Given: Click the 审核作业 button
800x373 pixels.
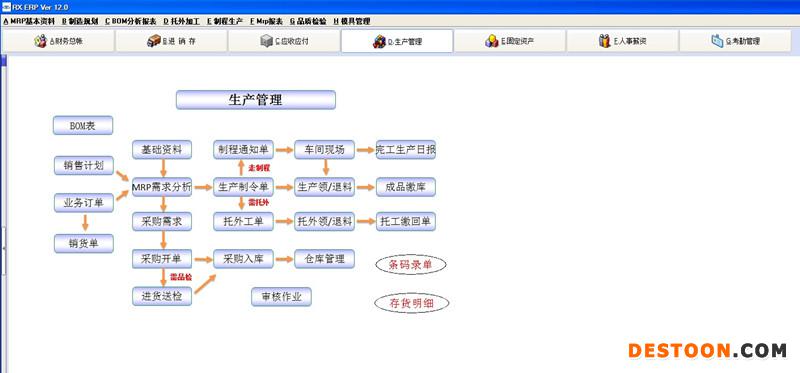Looking at the screenshot, I should [281, 297].
